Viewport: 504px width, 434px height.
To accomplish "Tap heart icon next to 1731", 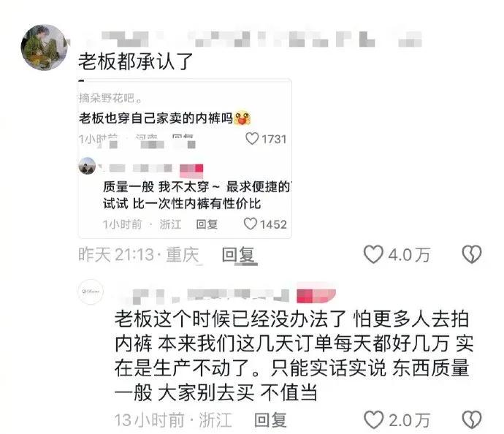I will point(252,139).
